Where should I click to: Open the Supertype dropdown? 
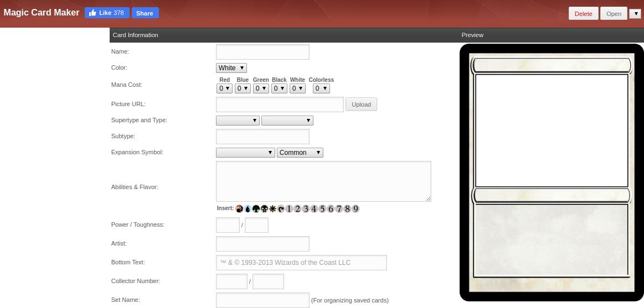[x=238, y=121]
